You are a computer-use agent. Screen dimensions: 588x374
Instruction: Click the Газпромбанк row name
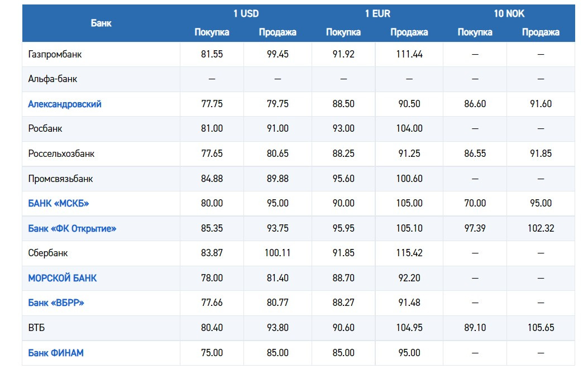(55, 54)
